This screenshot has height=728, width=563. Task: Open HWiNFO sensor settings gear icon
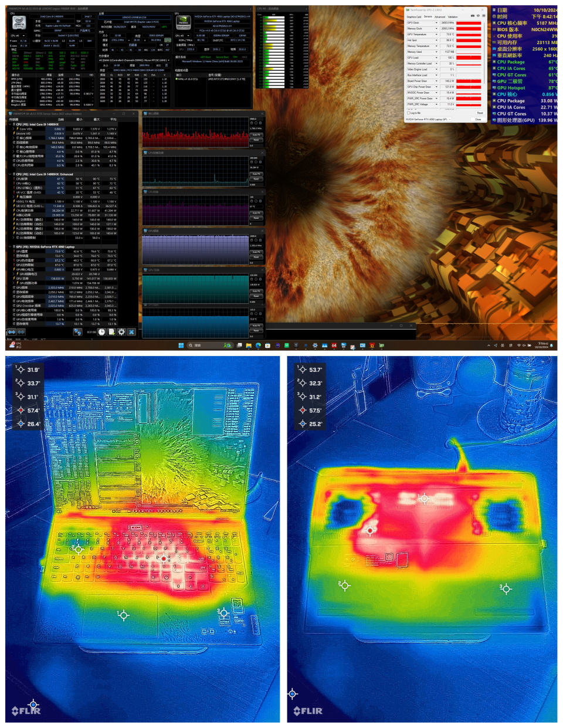[x=121, y=332]
